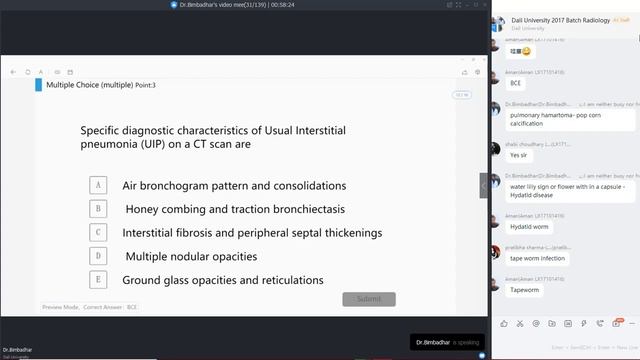Start a call with the phone icon
Screen dimensions: 640x360
600,323
